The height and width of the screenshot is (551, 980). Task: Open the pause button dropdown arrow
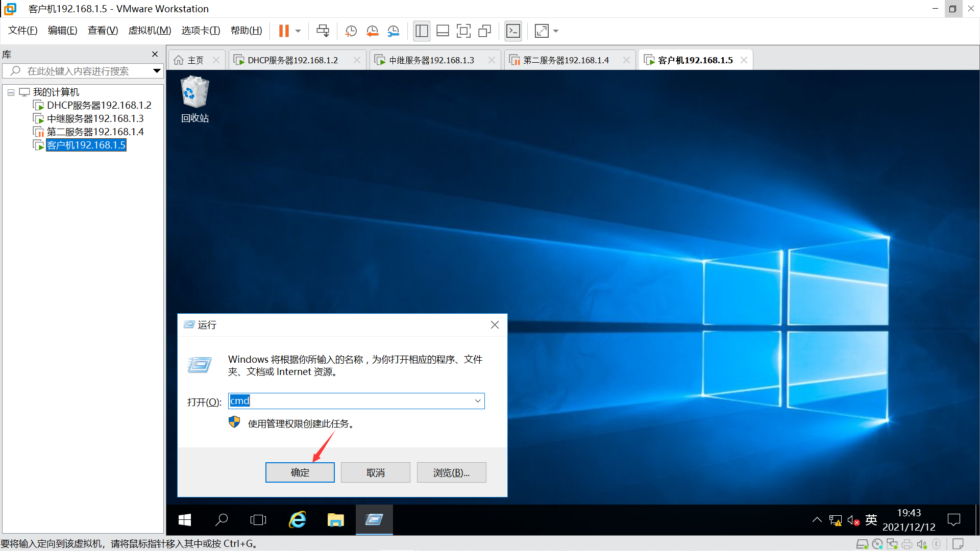pos(298,31)
